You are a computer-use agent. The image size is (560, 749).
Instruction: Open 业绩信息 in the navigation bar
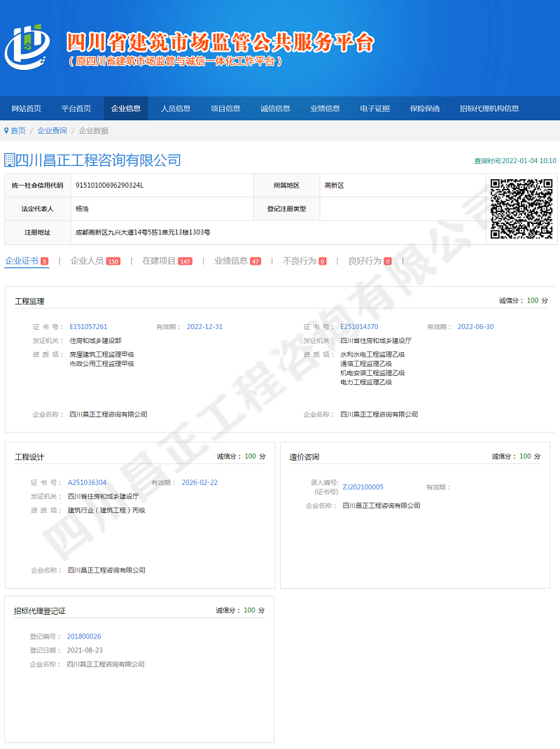tap(325, 108)
